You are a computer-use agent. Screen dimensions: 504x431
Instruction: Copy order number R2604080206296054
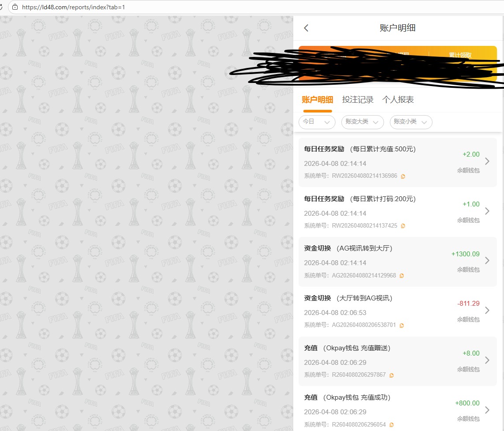coord(392,425)
